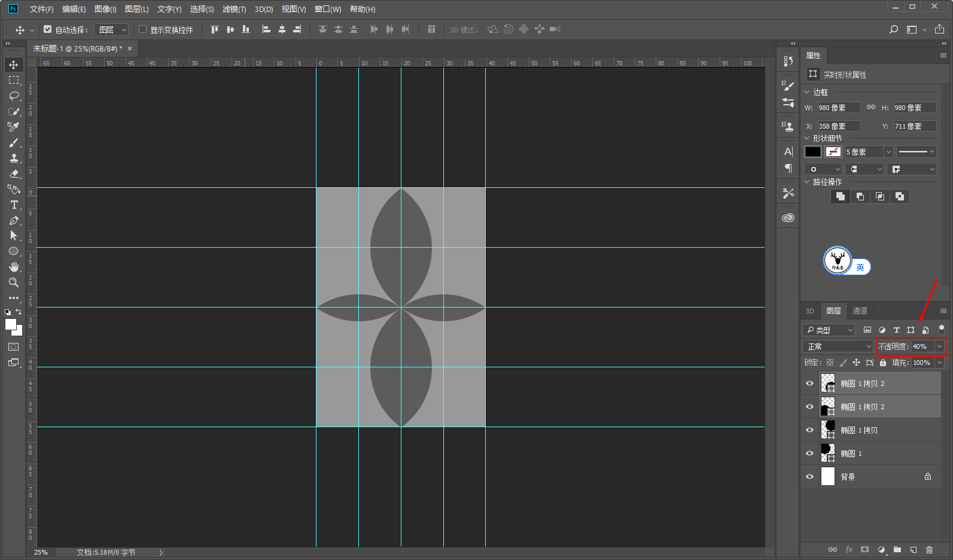Click the search icon in options bar
953x560 pixels.
893,29
